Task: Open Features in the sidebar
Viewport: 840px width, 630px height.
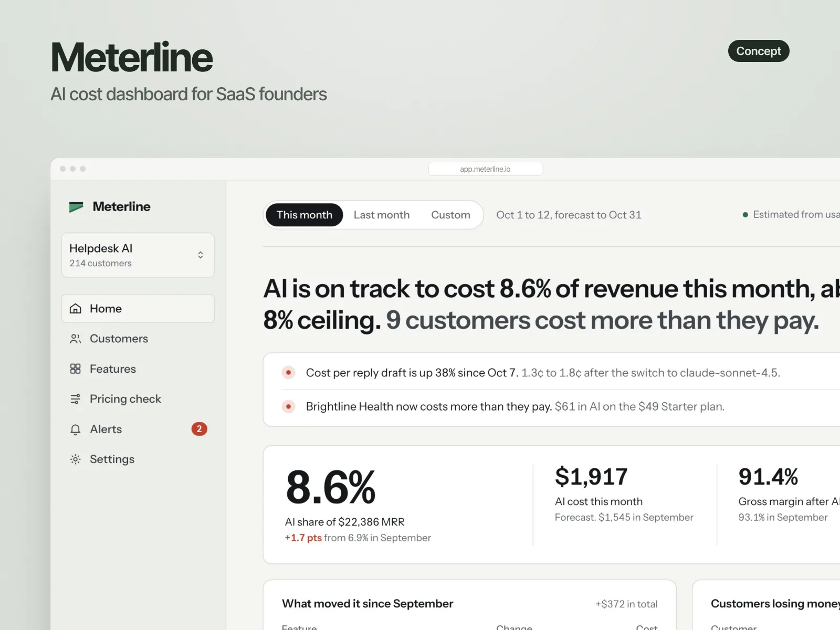Action: point(138,369)
